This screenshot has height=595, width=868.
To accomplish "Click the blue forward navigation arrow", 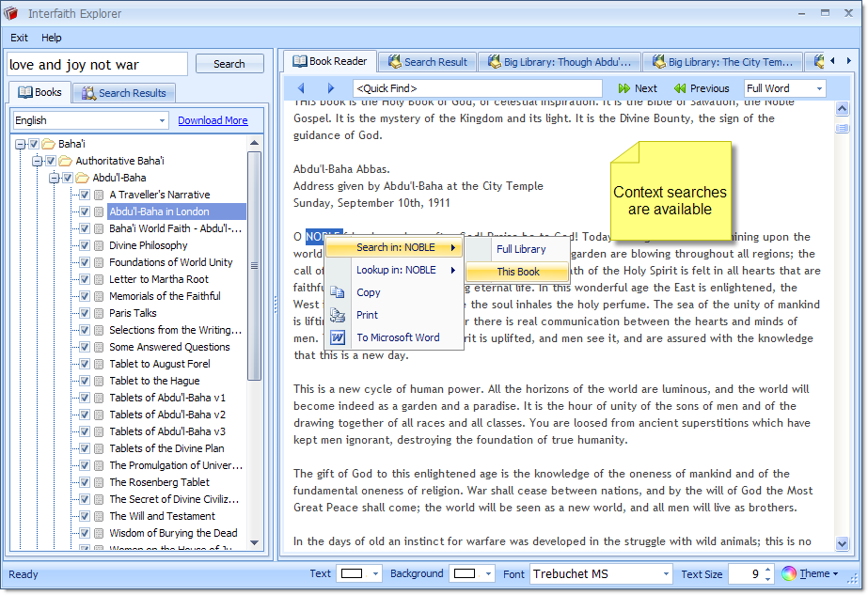I will pyautogui.click(x=330, y=88).
